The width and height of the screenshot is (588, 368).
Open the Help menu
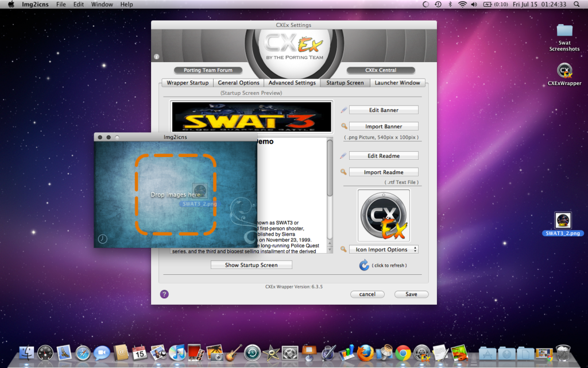(126, 4)
